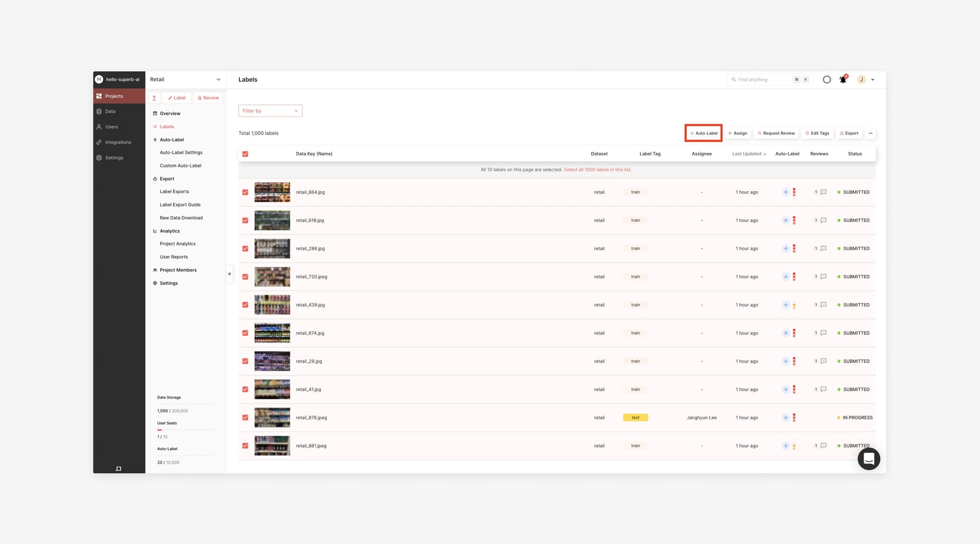Uncheck the select-all header checkbox
The image size is (980, 544).
(x=245, y=154)
